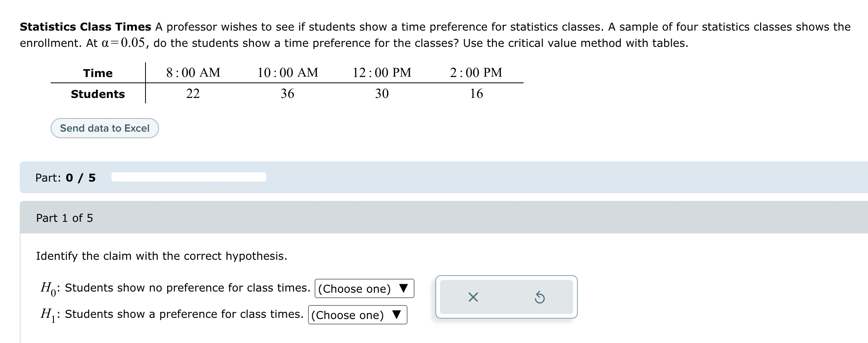This screenshot has width=868, height=343.
Task: Open the H1 Choose one dropdown
Action: pos(357,315)
